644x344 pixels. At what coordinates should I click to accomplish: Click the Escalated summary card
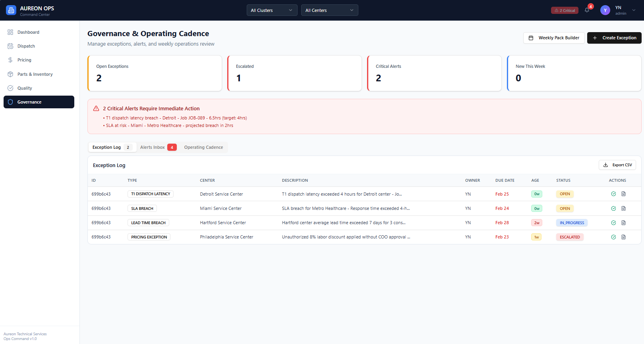point(294,73)
